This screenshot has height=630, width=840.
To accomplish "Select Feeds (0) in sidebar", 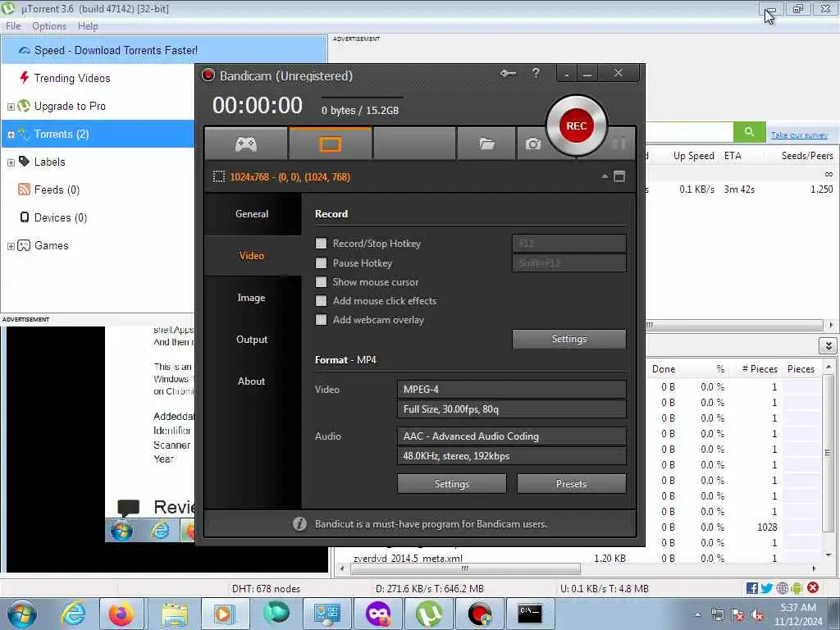I will [x=57, y=189].
